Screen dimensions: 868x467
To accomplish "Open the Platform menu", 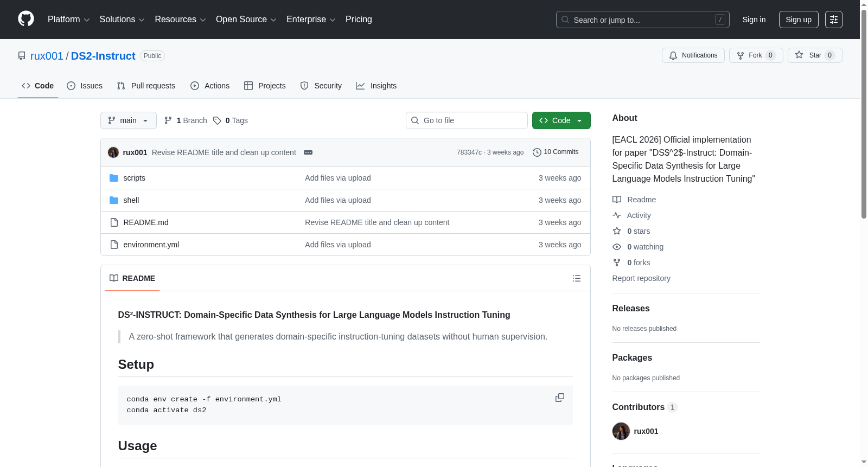I will [x=68, y=20].
